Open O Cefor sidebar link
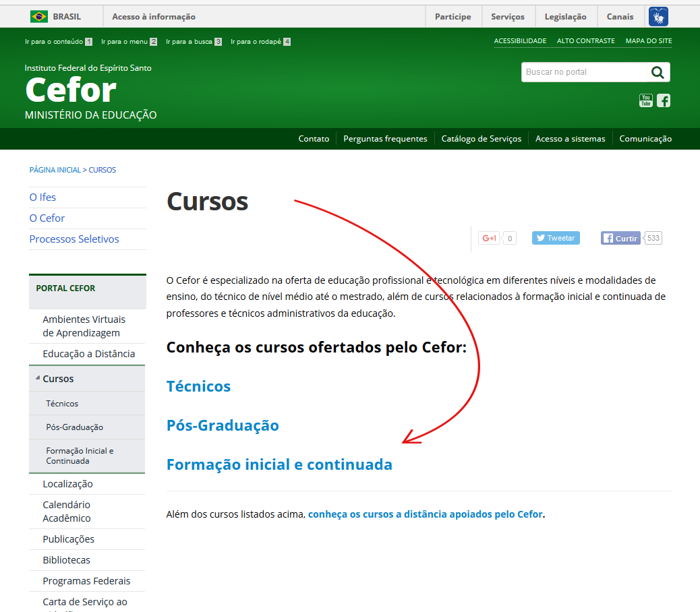This screenshot has height=612, width=700. (x=47, y=218)
